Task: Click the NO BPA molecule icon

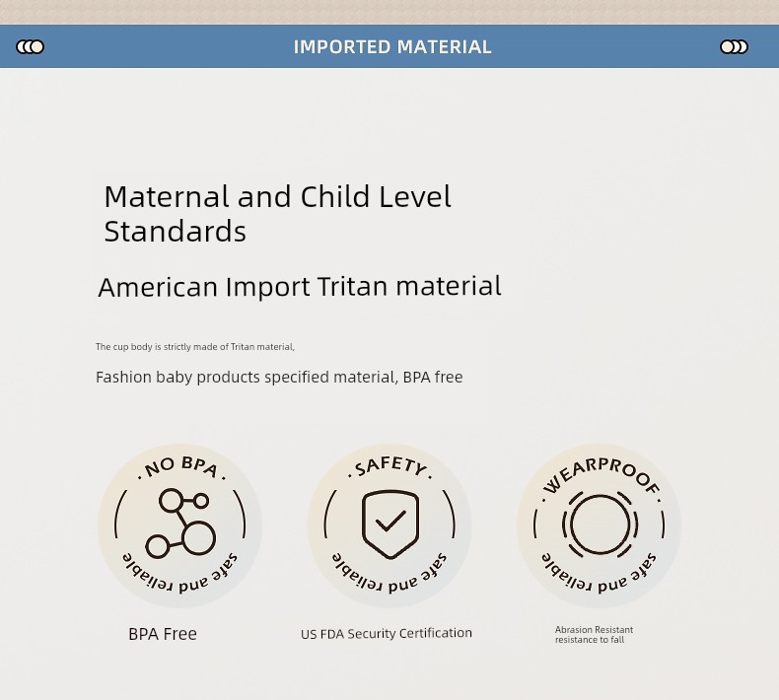Action: click(180, 524)
